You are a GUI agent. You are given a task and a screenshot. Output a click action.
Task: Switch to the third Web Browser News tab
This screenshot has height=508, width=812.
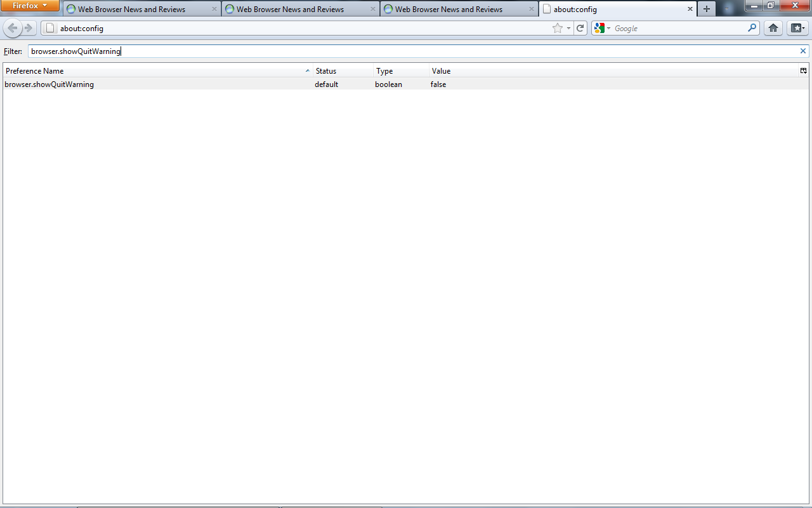coord(449,10)
